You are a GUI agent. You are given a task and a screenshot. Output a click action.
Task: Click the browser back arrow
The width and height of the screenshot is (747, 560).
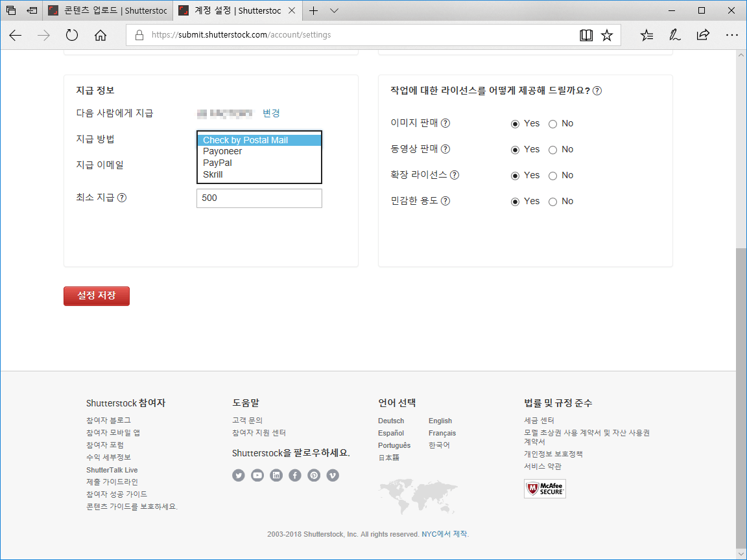(16, 35)
